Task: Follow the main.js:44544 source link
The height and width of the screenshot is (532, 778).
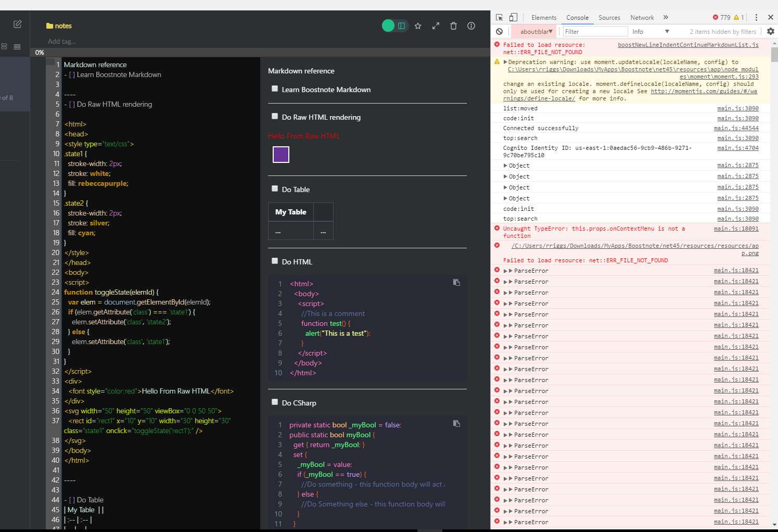Action: point(736,128)
